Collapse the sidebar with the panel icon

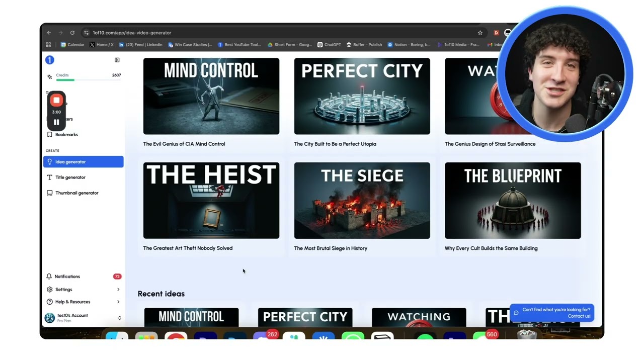tap(117, 60)
